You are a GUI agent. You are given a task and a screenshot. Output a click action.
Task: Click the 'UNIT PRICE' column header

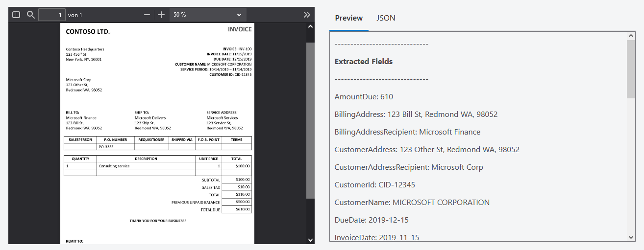(208, 159)
